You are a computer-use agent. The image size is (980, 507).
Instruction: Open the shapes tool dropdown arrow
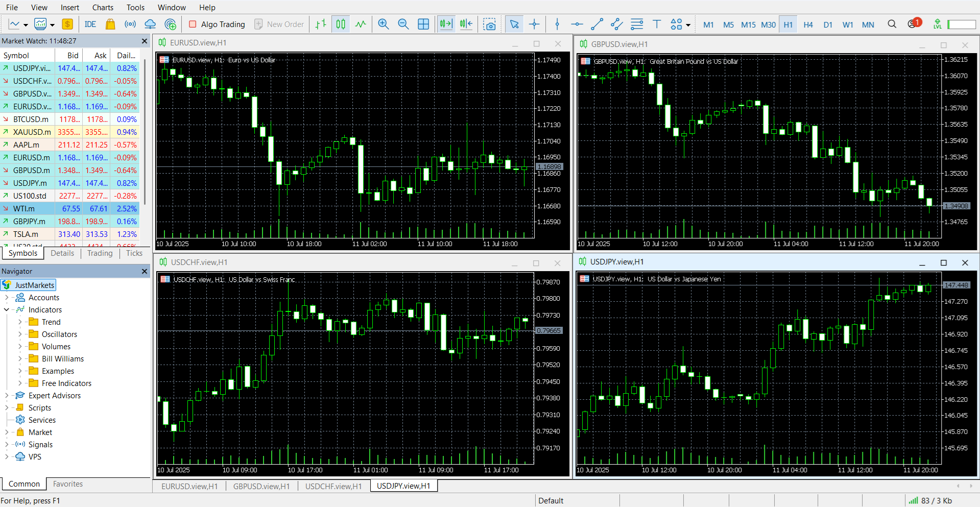tap(688, 25)
